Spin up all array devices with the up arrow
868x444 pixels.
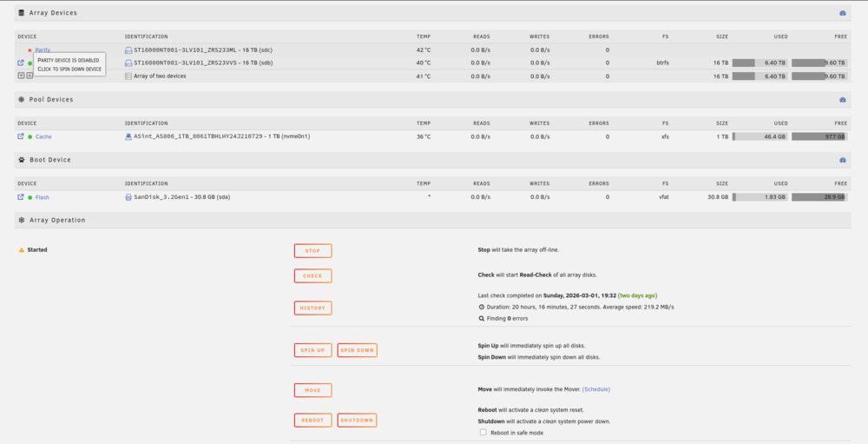click(x=30, y=76)
